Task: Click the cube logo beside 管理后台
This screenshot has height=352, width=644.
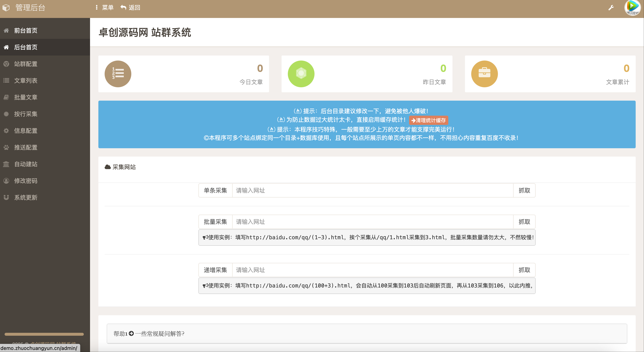Action: point(6,8)
